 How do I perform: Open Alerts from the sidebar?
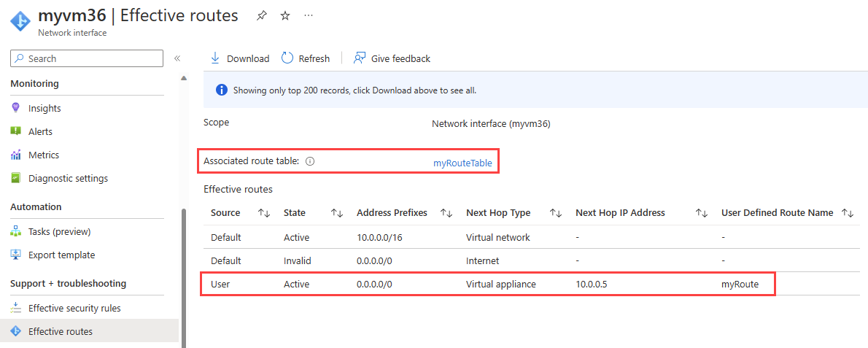[x=40, y=132]
